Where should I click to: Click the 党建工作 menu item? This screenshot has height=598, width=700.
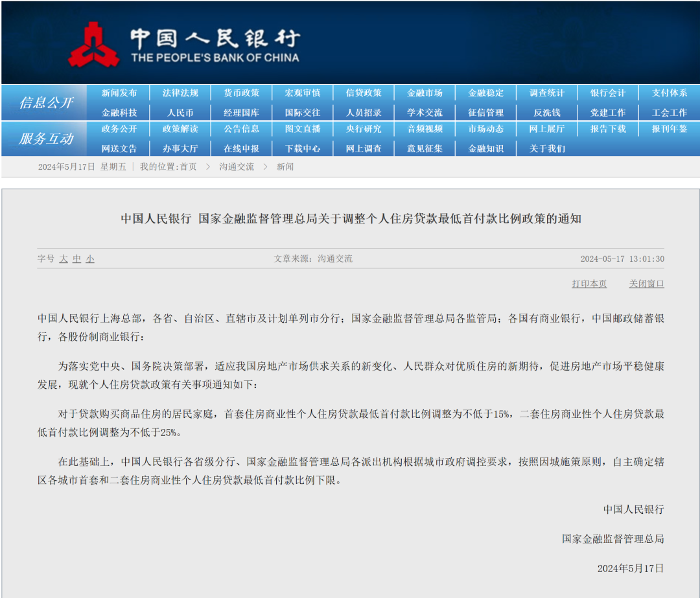(608, 113)
